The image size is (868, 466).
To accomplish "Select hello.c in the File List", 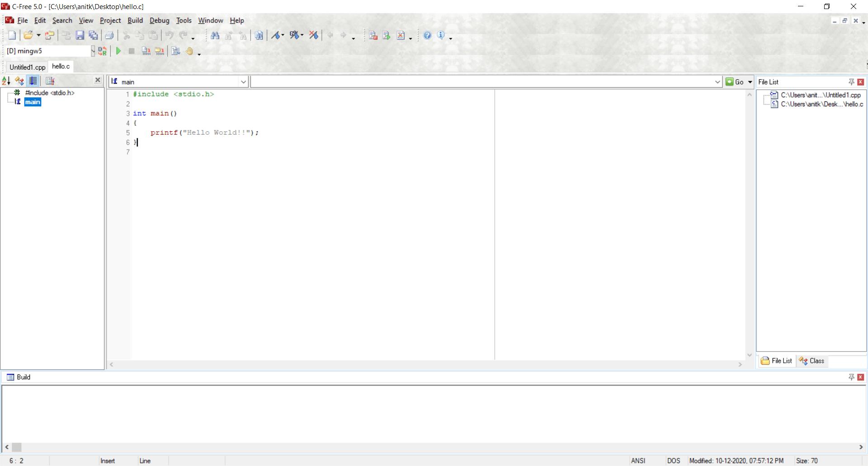I will (x=821, y=104).
